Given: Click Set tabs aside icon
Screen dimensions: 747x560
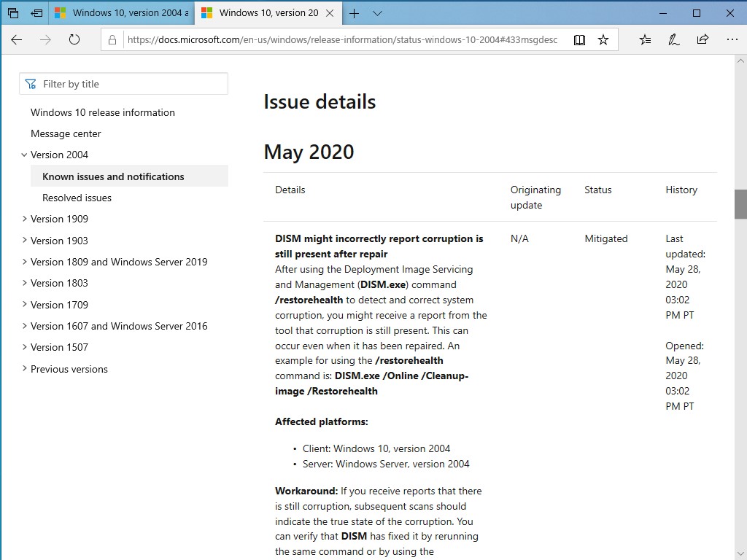Looking at the screenshot, I should [36, 13].
